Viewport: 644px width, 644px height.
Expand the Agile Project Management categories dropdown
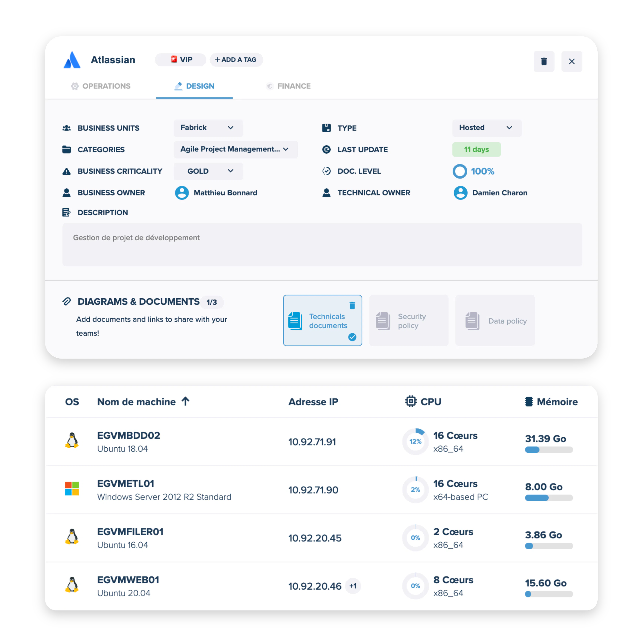(236, 149)
